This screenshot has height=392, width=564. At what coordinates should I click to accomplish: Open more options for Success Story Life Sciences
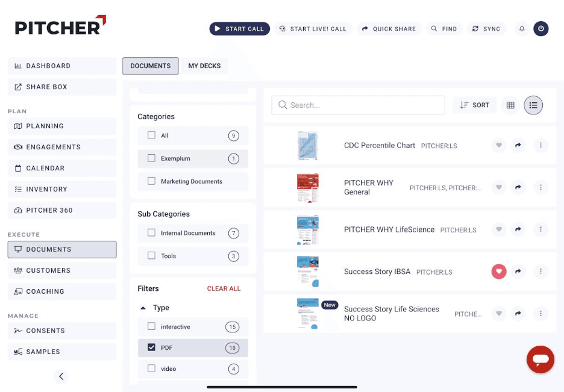click(540, 313)
